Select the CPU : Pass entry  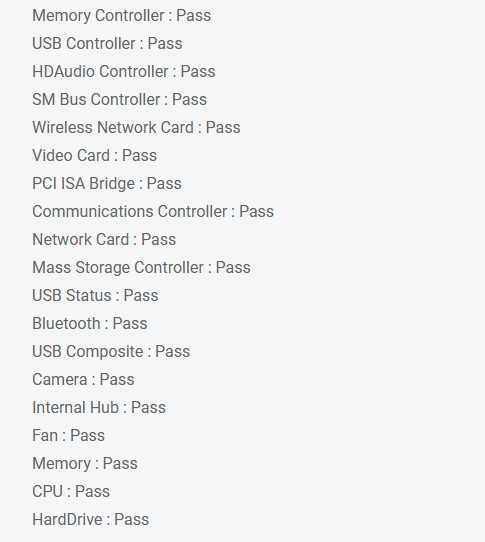click(x=71, y=492)
